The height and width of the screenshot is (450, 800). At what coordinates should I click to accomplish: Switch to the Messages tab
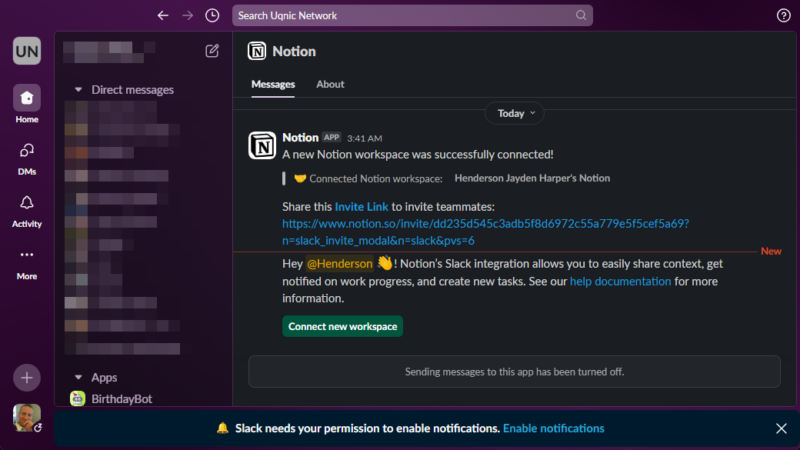coord(273,84)
